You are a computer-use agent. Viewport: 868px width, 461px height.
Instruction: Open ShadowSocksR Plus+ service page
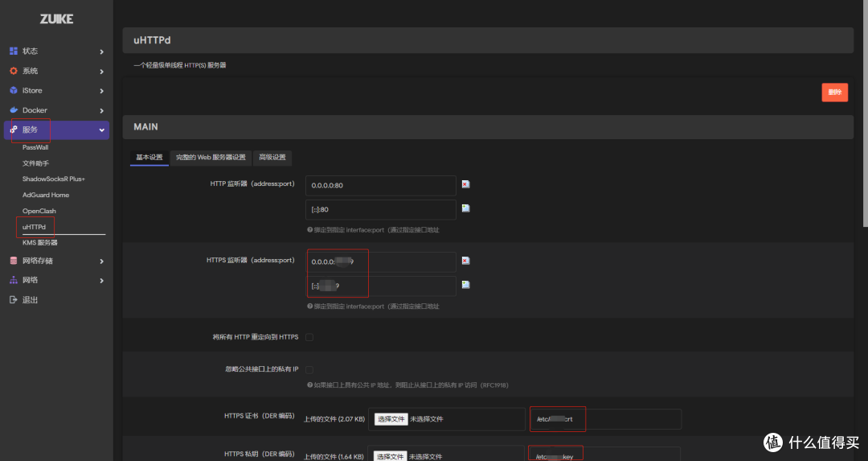click(54, 179)
